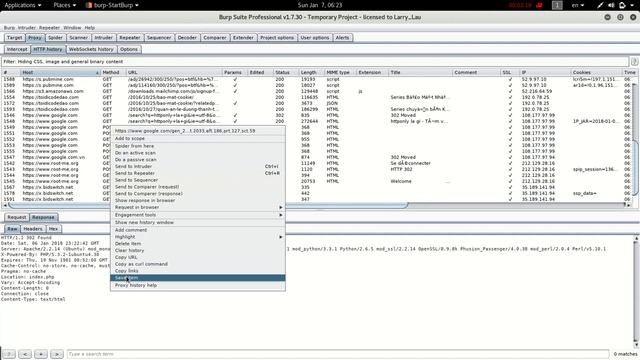The height and width of the screenshot is (360, 640).
Task: Switch to the Comparer tab
Action: (215, 38)
